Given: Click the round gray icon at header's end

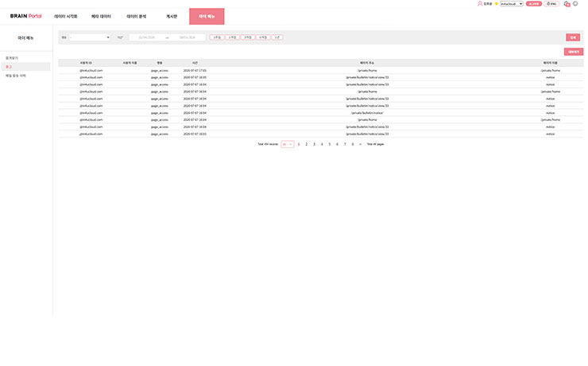Looking at the screenshot, I should click(575, 3).
